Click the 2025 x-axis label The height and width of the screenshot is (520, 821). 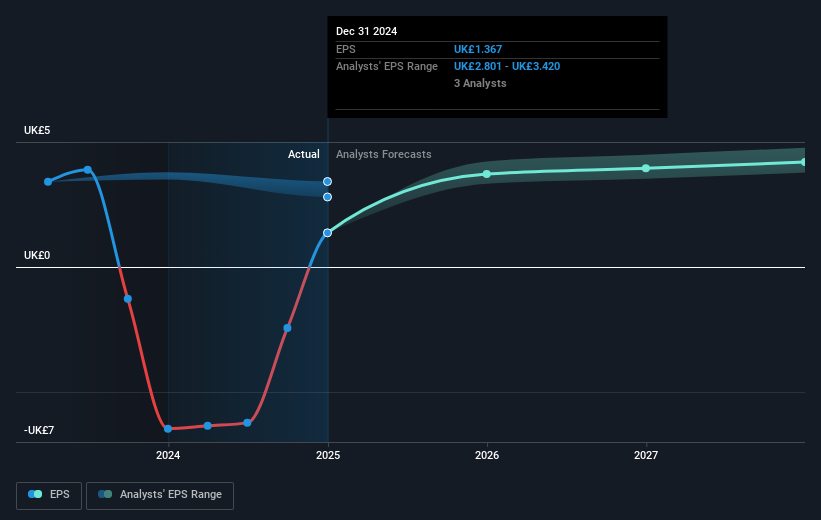tap(328, 455)
